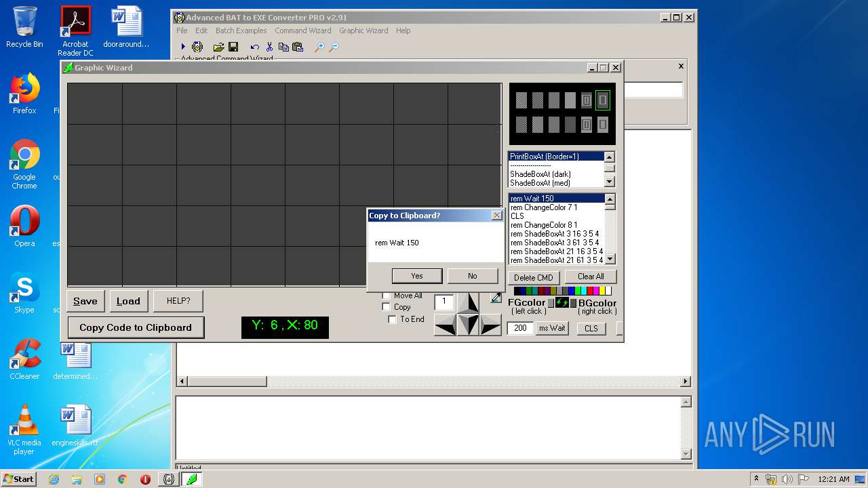
Task: Click the move left arrow in Graphic Wizard
Action: point(445,325)
